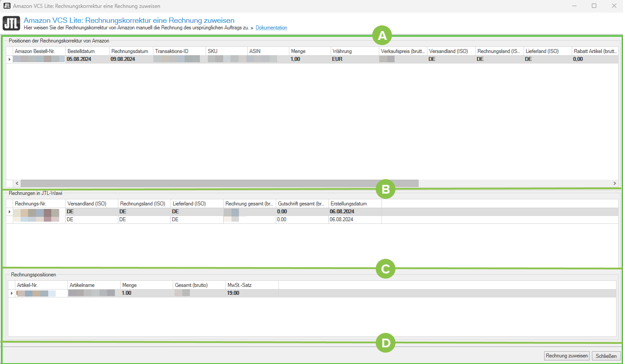Sort by the Bestelldatum column header
This screenshot has width=623, height=364.
click(x=87, y=51)
